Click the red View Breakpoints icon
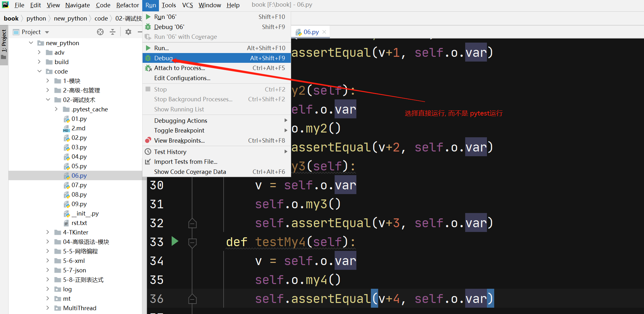644x314 pixels. [x=148, y=140]
